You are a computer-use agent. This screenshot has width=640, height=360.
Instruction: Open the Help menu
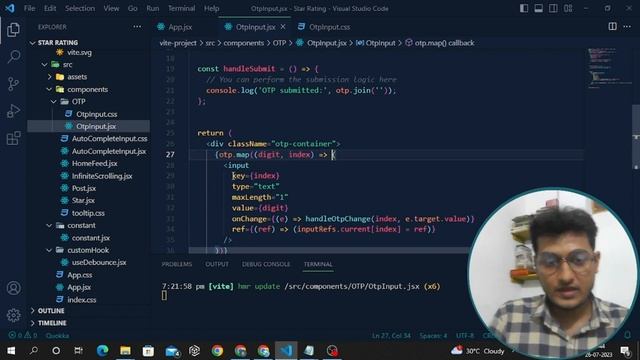[211, 8]
